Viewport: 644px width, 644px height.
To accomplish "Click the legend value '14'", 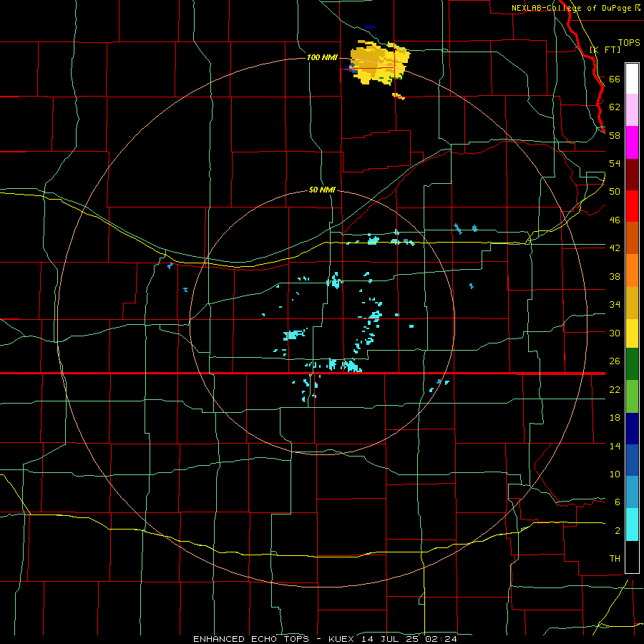I will tap(615, 446).
